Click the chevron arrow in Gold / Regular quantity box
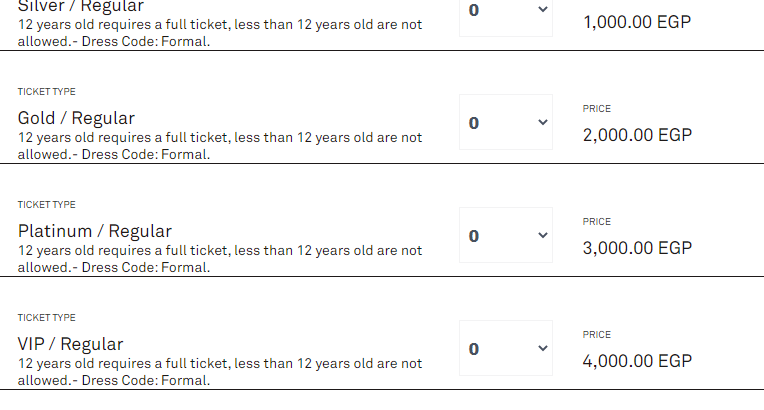Image resolution: width=764 pixels, height=410 pixels. 542,122
